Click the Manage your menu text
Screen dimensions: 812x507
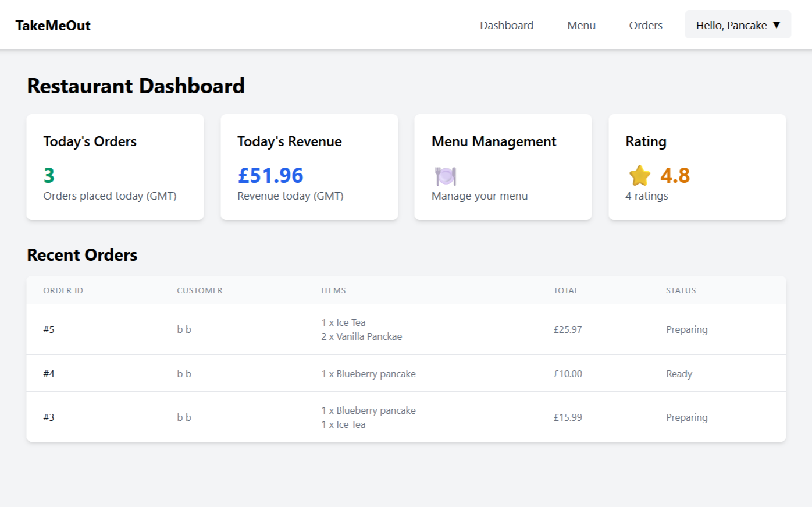[479, 196]
